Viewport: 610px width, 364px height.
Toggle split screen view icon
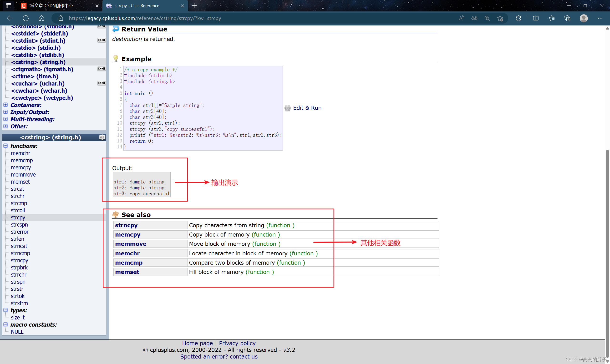pyautogui.click(x=536, y=18)
